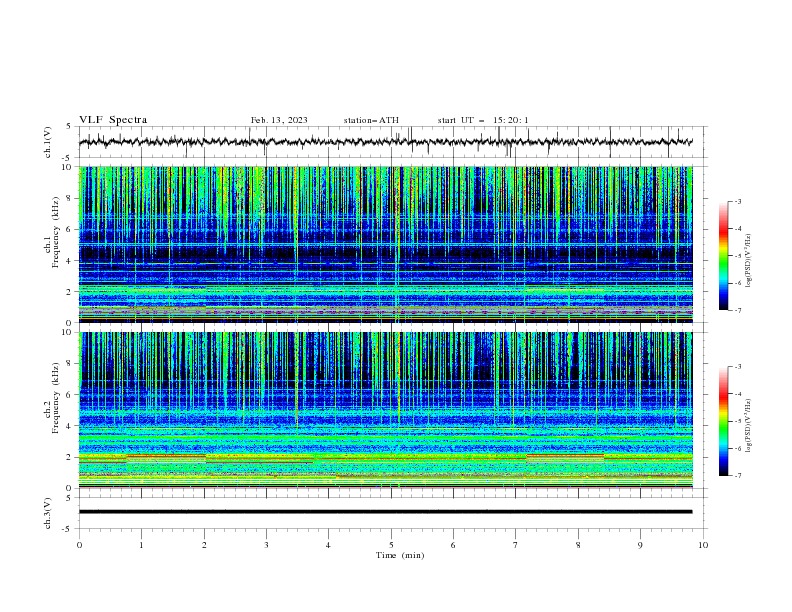Click the ch.2 colorbar log(PSD) label
This screenshot has width=792, height=612.
click(x=749, y=426)
